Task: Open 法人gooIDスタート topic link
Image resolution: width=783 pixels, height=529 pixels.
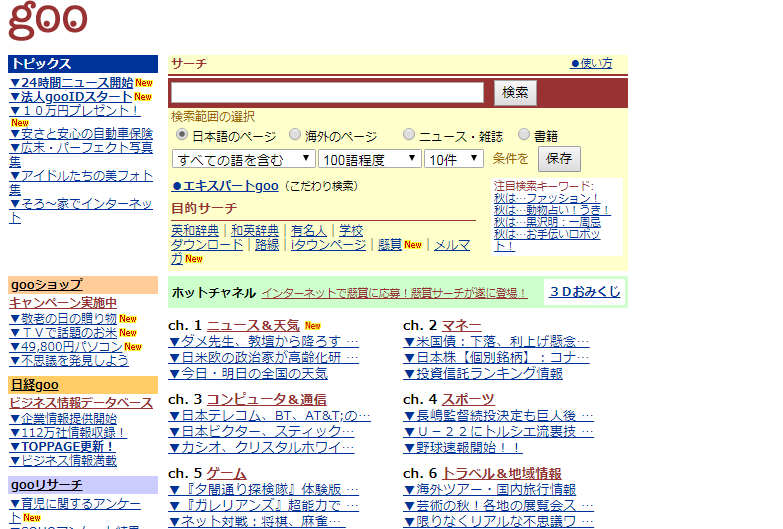Action: coord(70,96)
